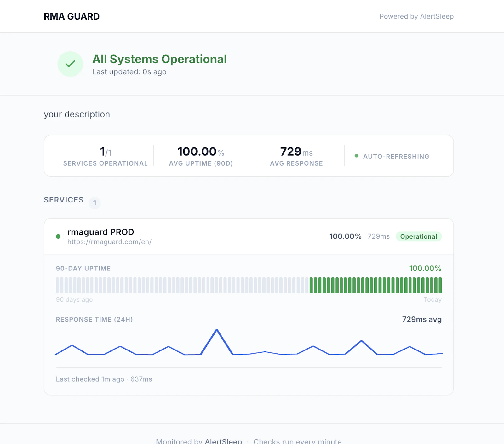Click the 100.00% uptime figure for rmaguard PROD
The width and height of the screenshot is (504, 444).
(346, 236)
